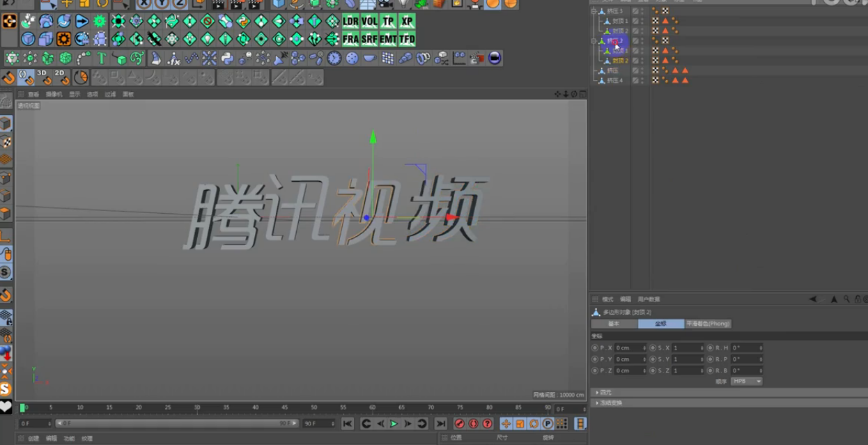This screenshot has height=445, width=868.
Task: Click the timeline at frame 45
Action: pos(284,407)
